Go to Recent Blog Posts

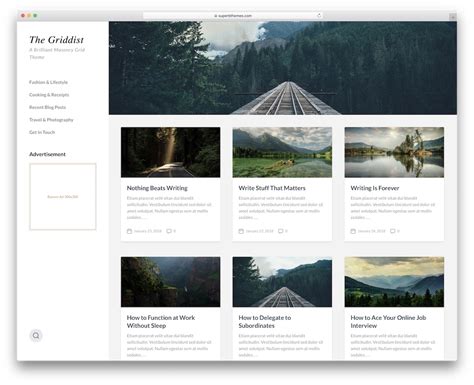pos(47,107)
